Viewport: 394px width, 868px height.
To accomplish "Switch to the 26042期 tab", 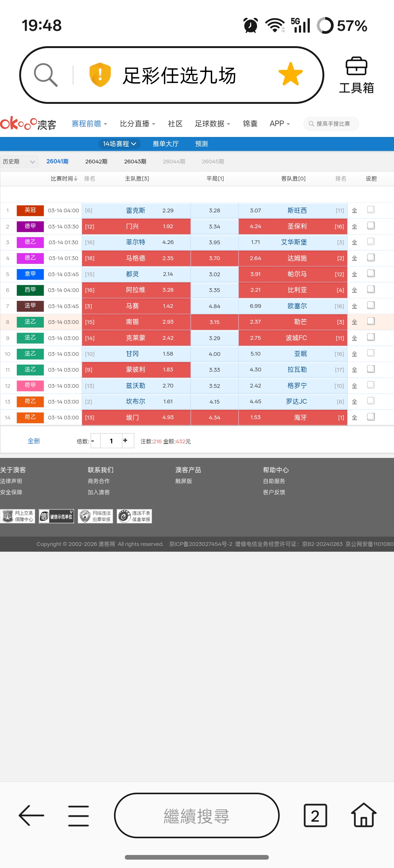I will click(96, 162).
